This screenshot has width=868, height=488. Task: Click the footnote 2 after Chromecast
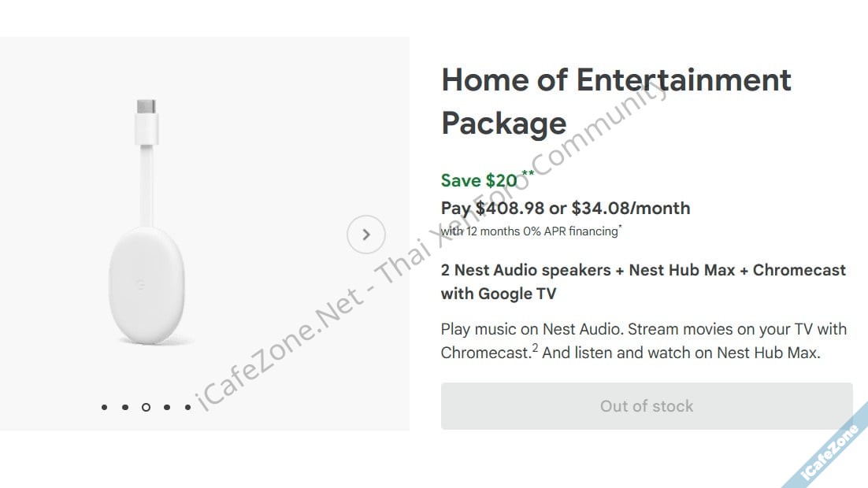pos(536,347)
